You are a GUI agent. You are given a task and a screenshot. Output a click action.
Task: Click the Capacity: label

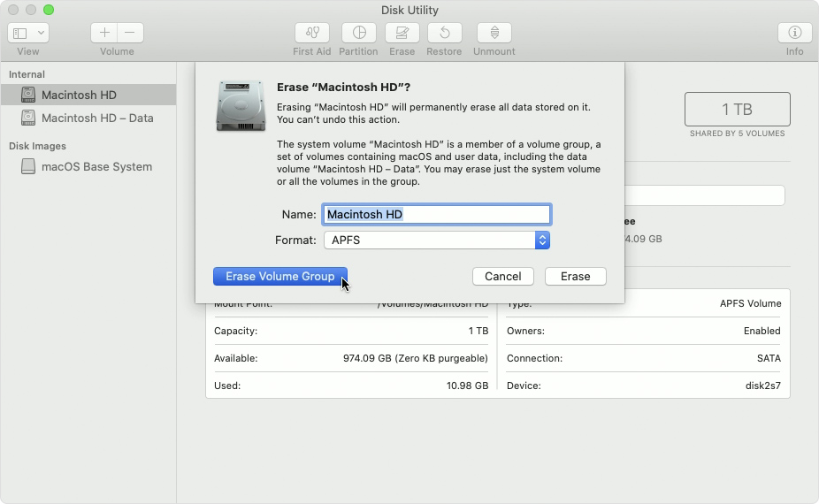click(235, 331)
